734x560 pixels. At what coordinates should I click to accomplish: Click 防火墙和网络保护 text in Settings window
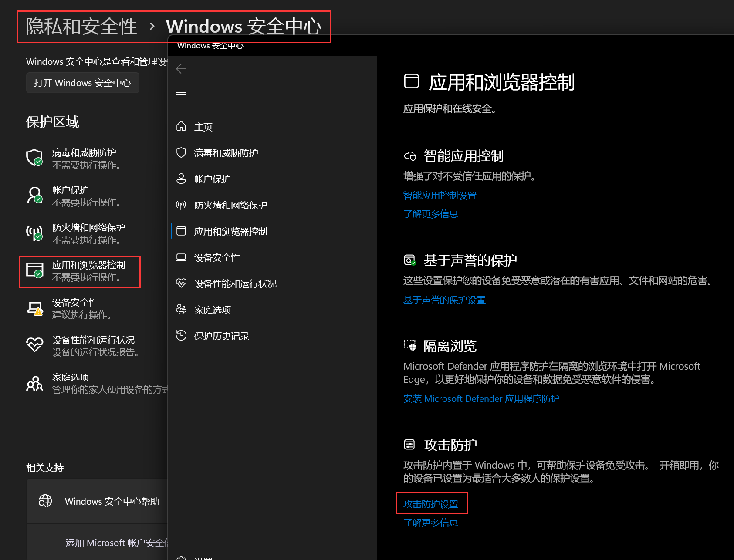(88, 227)
